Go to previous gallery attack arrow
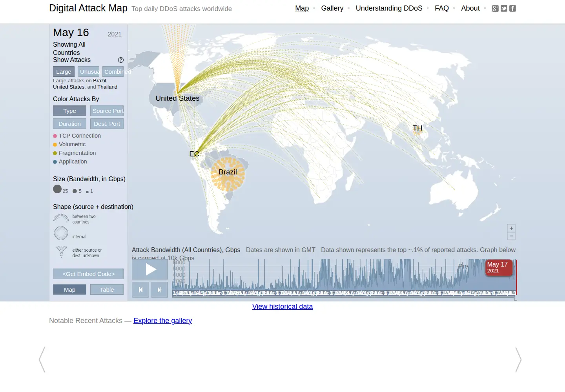565x392 pixels. (x=42, y=359)
